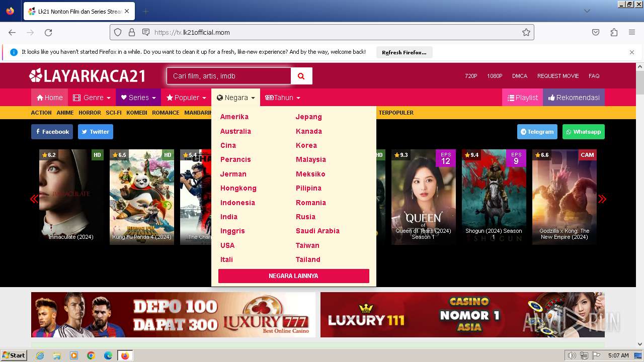Viewport: 644px width, 362px height.
Task: Open the FAQ link
Action: point(594,76)
